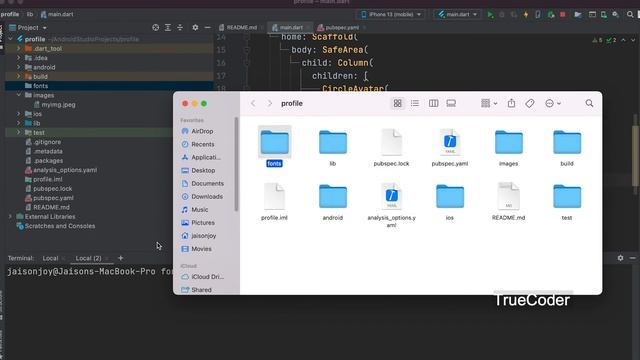
Task: Expand the test folder in tree
Action: [18, 133]
